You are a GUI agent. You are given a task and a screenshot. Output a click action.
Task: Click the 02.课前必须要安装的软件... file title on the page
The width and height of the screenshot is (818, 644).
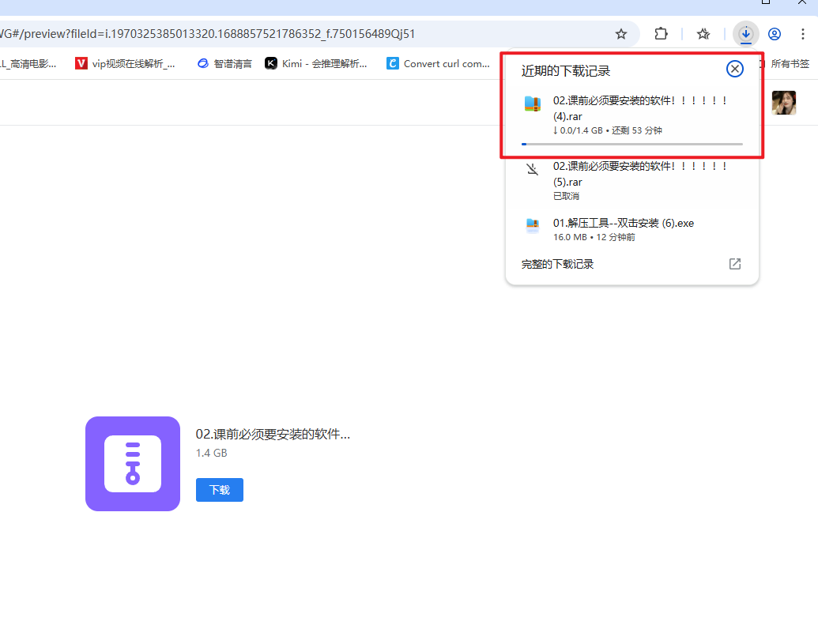(x=273, y=434)
